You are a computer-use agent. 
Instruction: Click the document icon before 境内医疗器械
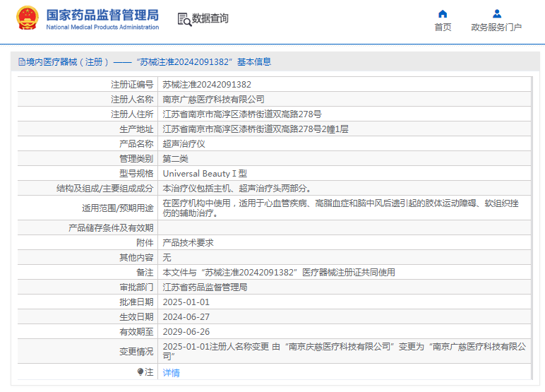22,62
